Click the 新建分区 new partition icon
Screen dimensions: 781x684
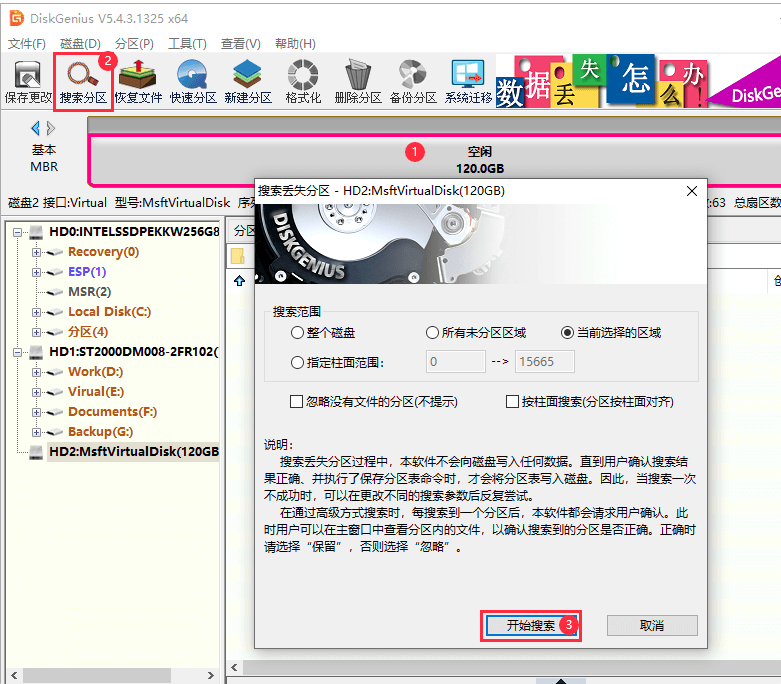click(x=248, y=82)
